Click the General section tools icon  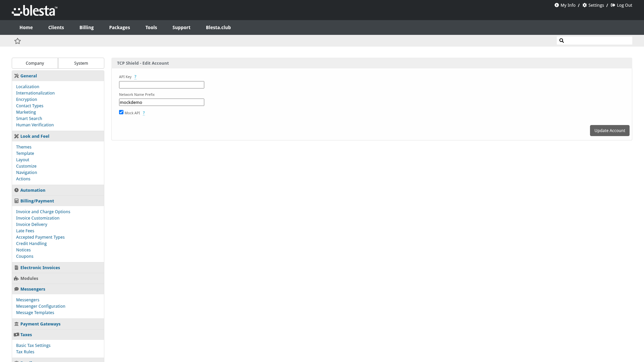[16, 76]
